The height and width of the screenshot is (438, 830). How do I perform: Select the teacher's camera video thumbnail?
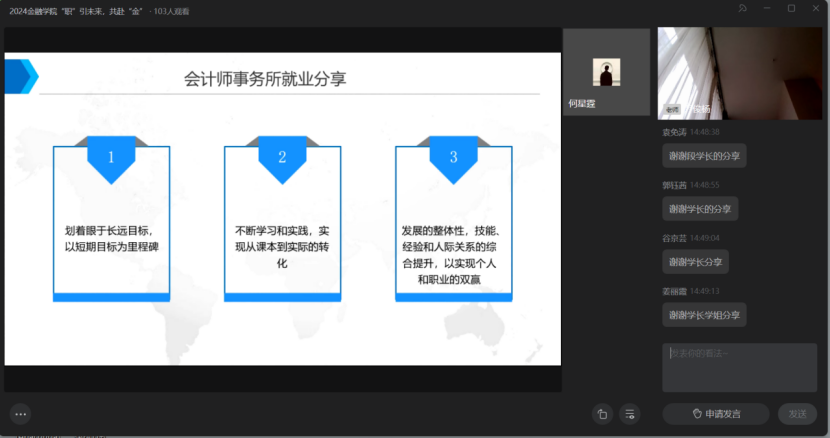coord(739,73)
